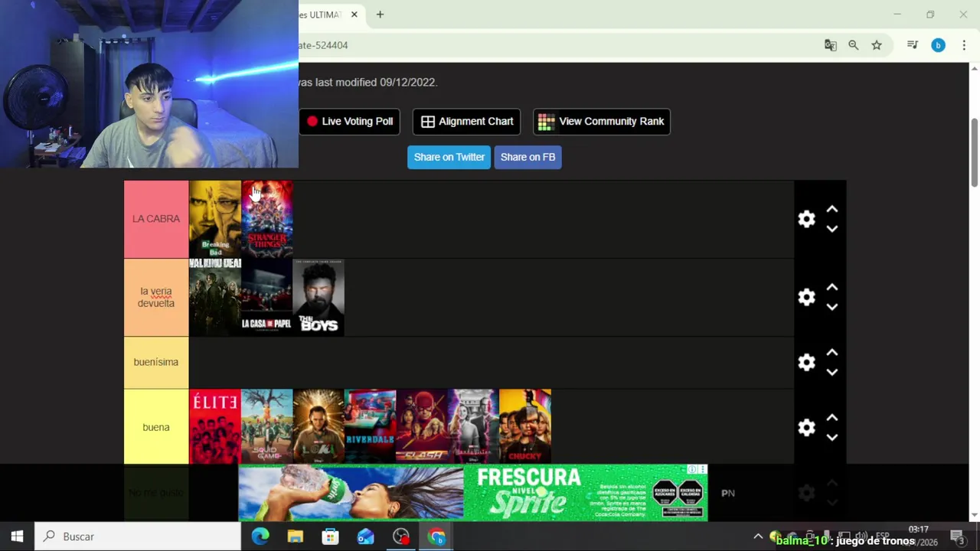Viewport: 980px width, 551px height.
Task: Open Microsoft Edge from taskbar
Action: tap(260, 536)
